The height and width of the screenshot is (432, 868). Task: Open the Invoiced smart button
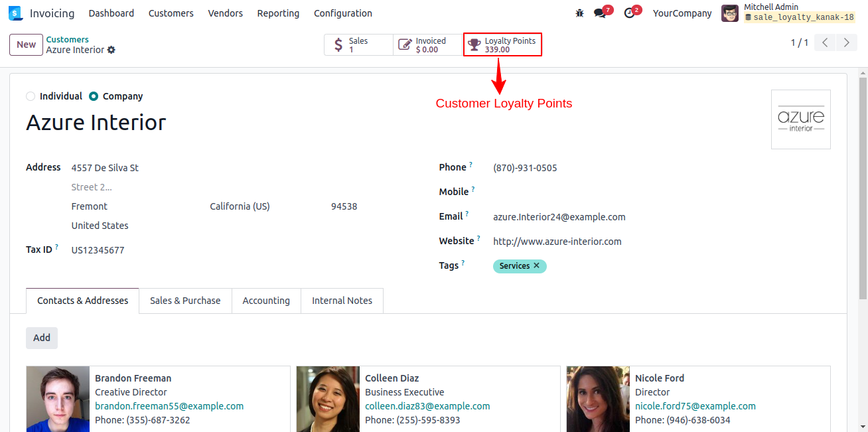tap(428, 45)
